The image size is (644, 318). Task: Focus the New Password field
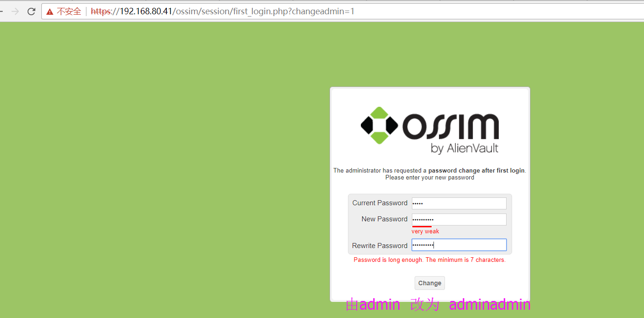pos(459,220)
